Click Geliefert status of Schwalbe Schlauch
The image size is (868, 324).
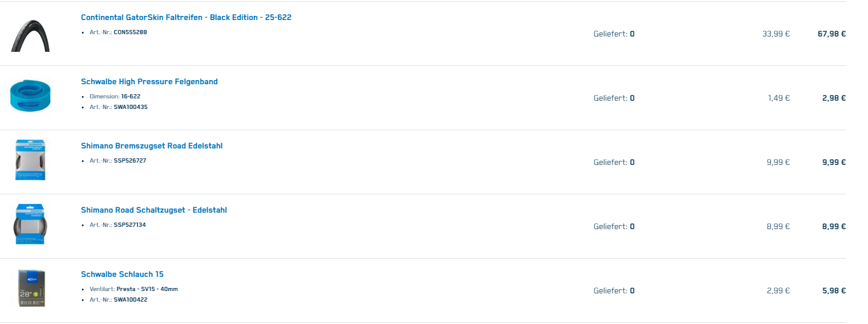[614, 291]
